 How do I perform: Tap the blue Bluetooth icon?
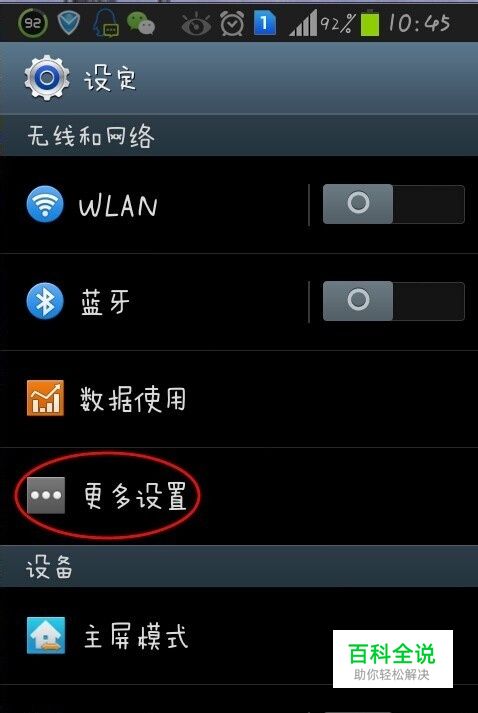tap(45, 301)
